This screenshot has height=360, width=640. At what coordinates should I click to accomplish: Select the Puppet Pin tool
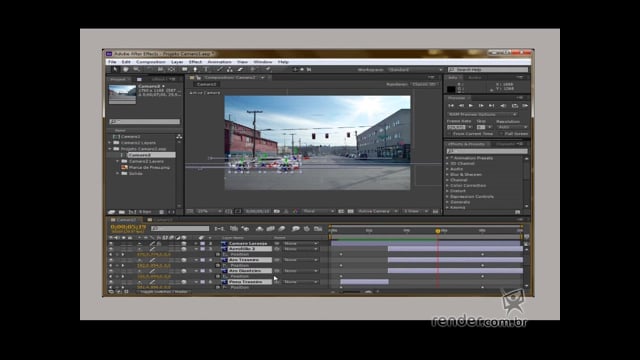coord(268,70)
